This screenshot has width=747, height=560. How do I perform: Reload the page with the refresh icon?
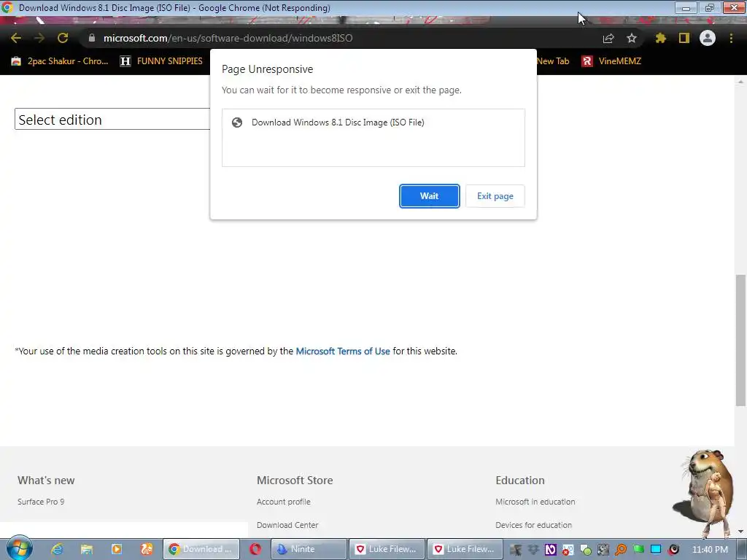click(x=63, y=38)
